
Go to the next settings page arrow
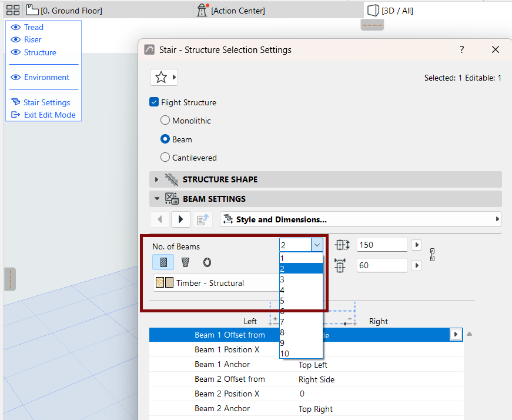point(181,219)
